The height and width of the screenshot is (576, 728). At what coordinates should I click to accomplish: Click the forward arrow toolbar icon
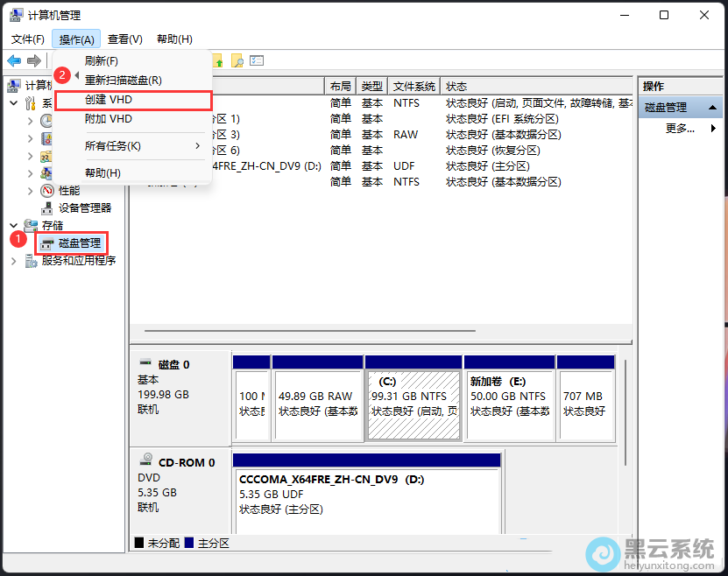pos(33,60)
